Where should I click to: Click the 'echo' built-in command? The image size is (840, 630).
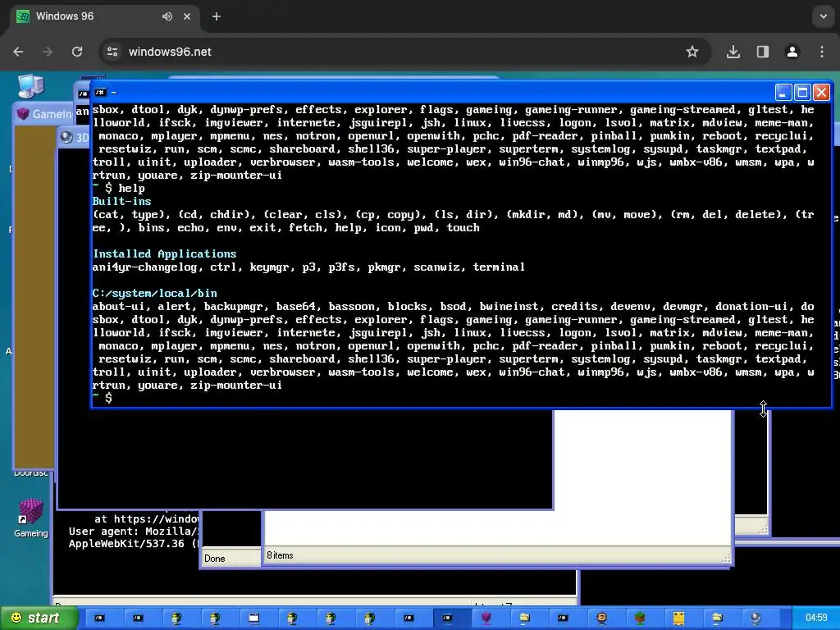190,228
